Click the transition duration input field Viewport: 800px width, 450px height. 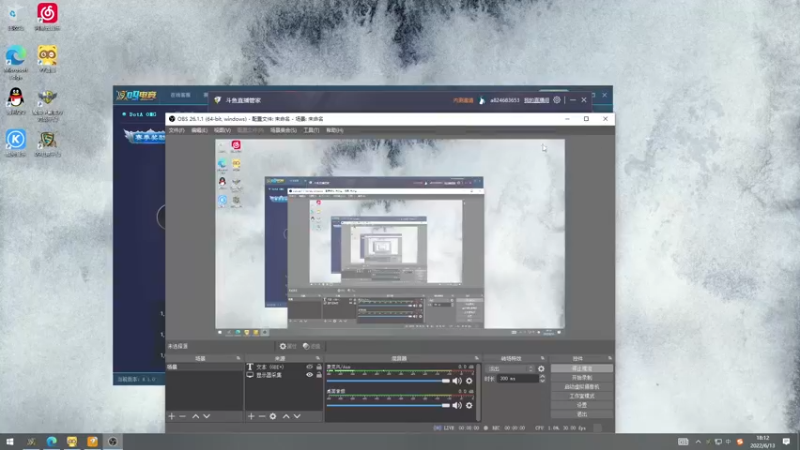tap(517, 379)
